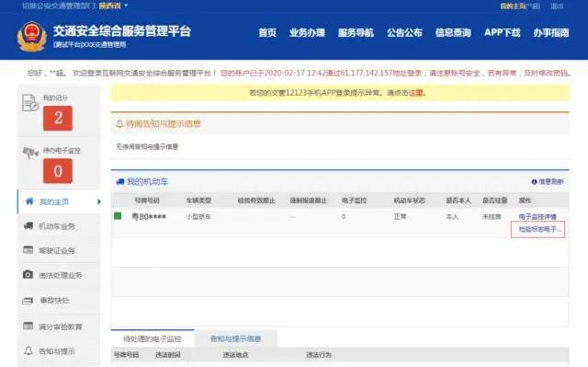This screenshot has width=588, height=367.
Task: Click the home icon beside 我的主页
Action: [29, 201]
